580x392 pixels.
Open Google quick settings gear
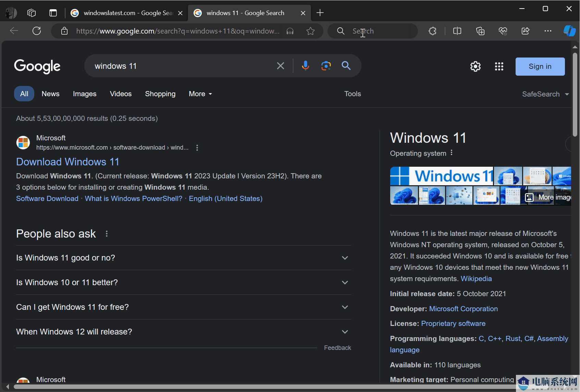[x=476, y=66]
